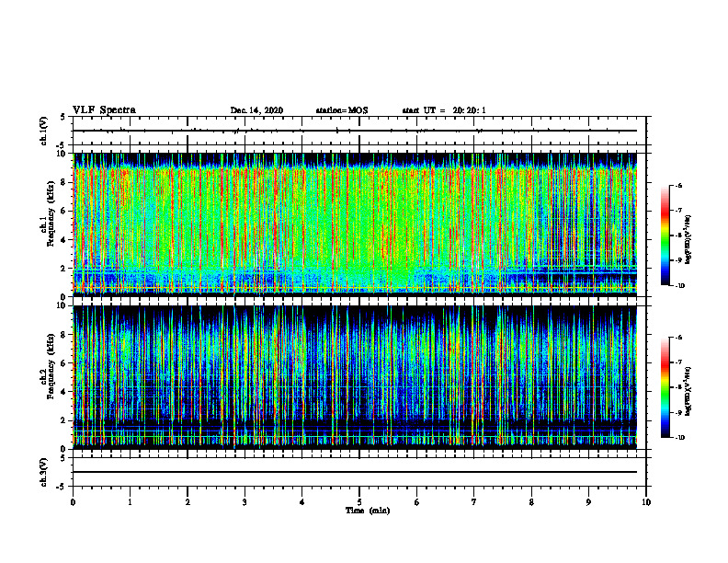Click the ch.1 voltage waveform trace
The width and height of the screenshot is (728, 563).
355,131
